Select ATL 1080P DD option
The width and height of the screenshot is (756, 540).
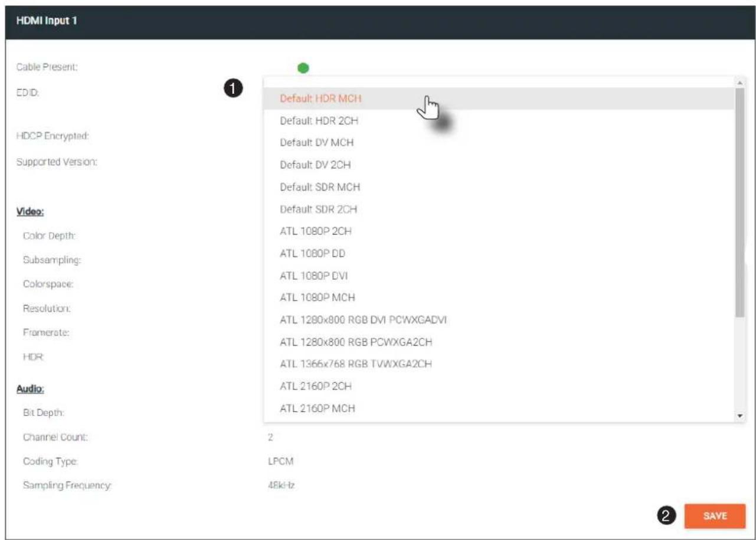coord(499,253)
